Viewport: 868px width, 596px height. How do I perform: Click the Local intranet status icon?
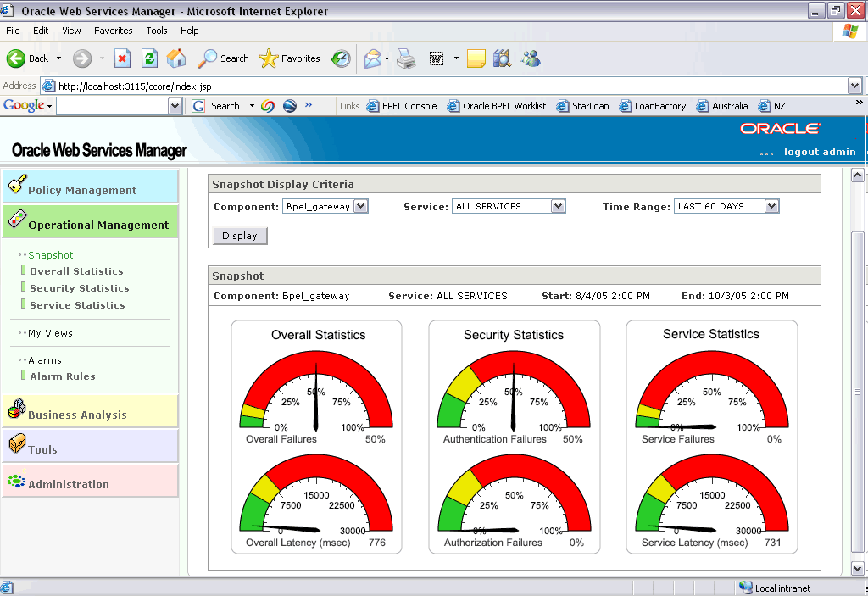(746, 588)
